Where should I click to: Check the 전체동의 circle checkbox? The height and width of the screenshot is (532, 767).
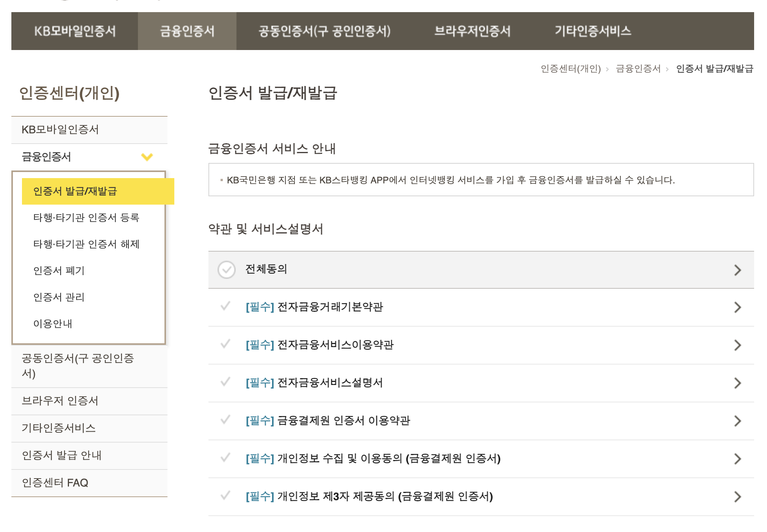point(227,270)
